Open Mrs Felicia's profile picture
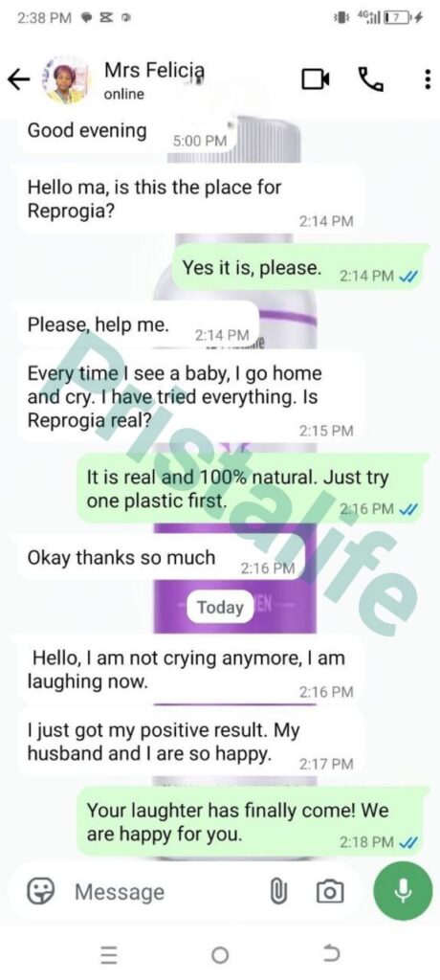 [x=66, y=80]
